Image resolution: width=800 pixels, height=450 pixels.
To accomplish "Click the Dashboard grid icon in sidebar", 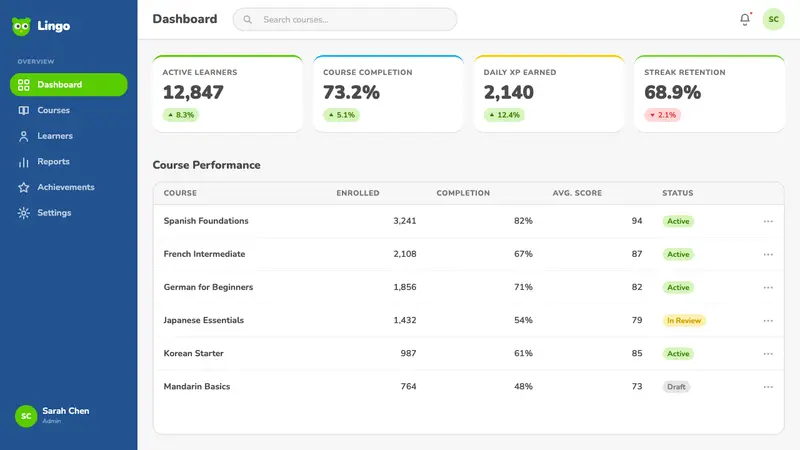I will point(23,85).
